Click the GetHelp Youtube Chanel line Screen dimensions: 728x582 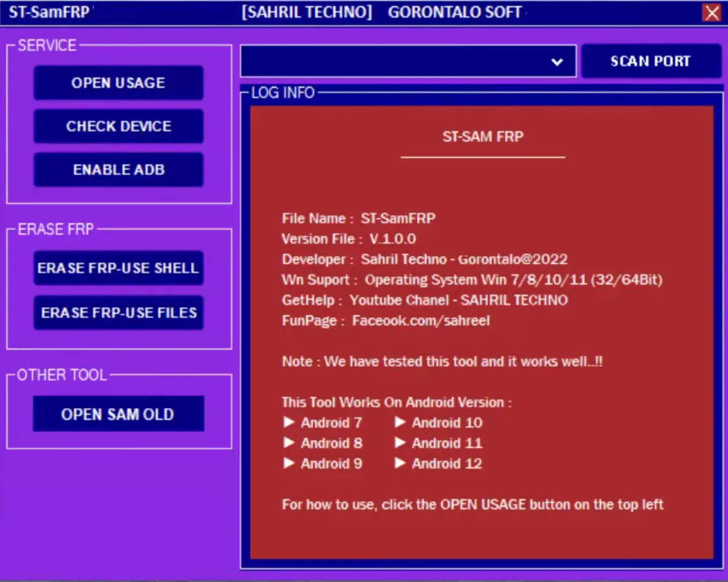tap(424, 300)
